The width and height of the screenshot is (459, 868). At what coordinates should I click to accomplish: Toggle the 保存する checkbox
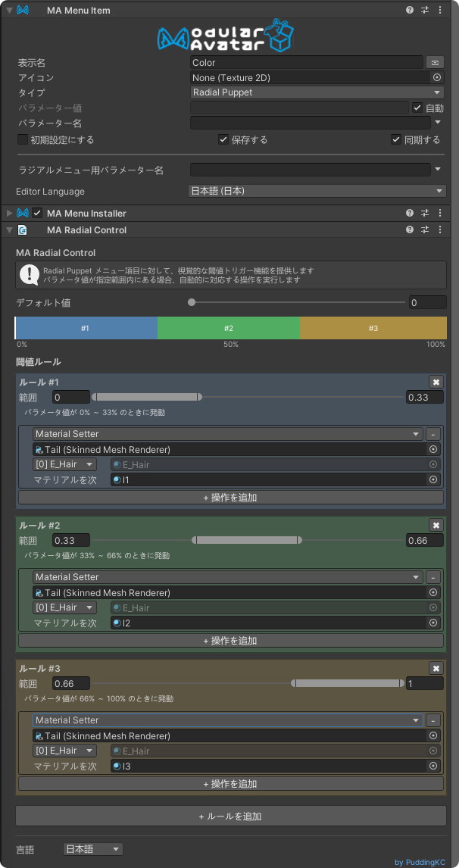point(223,139)
